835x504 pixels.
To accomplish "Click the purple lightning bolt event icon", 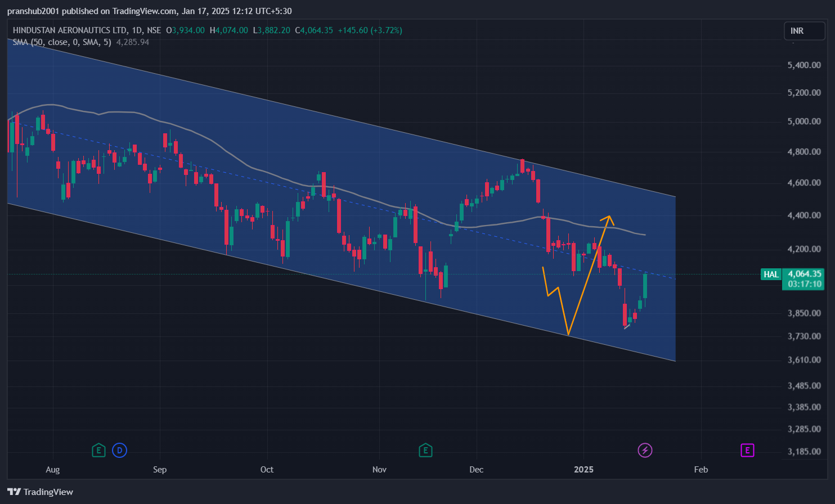I will click(x=645, y=450).
